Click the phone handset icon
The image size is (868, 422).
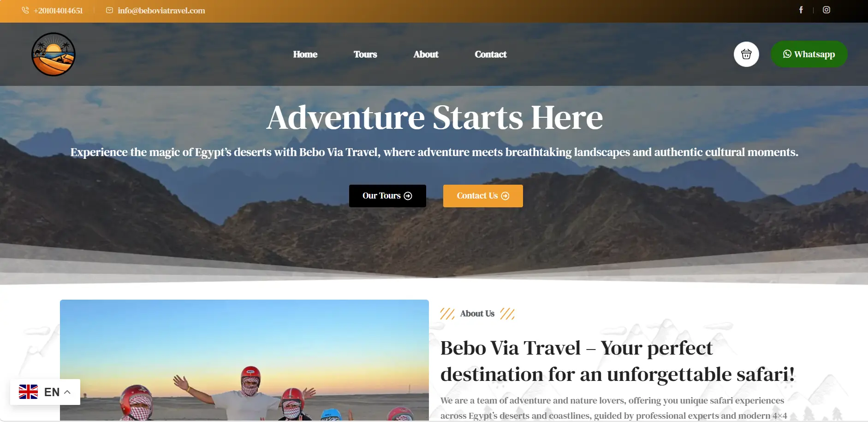25,10
